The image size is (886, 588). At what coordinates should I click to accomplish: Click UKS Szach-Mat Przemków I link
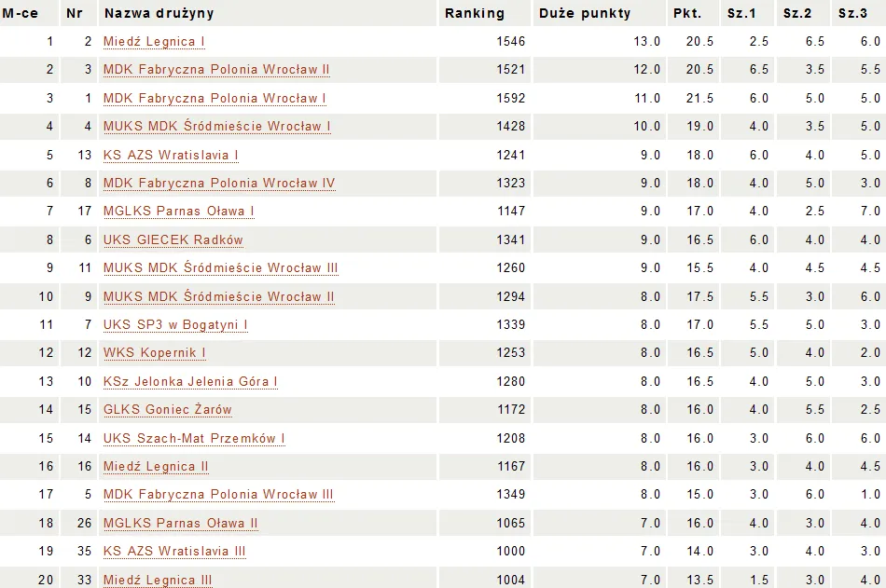click(194, 439)
